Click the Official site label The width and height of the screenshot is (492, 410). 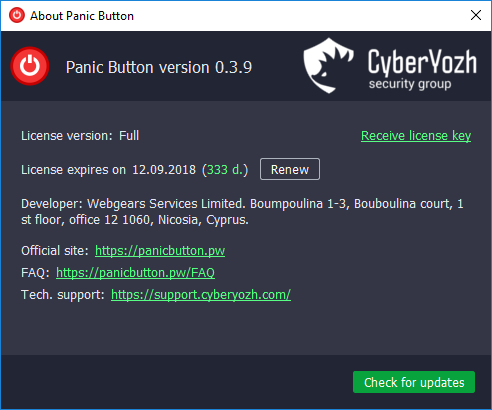point(55,251)
